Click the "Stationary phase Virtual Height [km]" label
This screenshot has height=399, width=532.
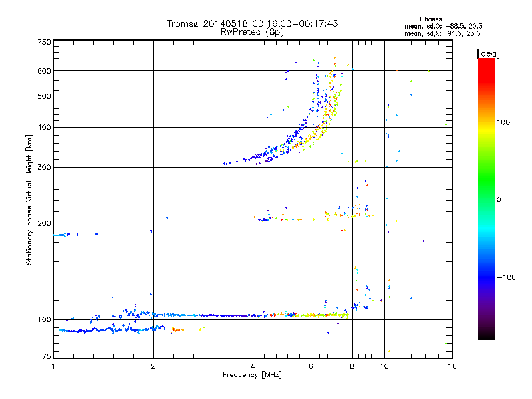point(29,199)
